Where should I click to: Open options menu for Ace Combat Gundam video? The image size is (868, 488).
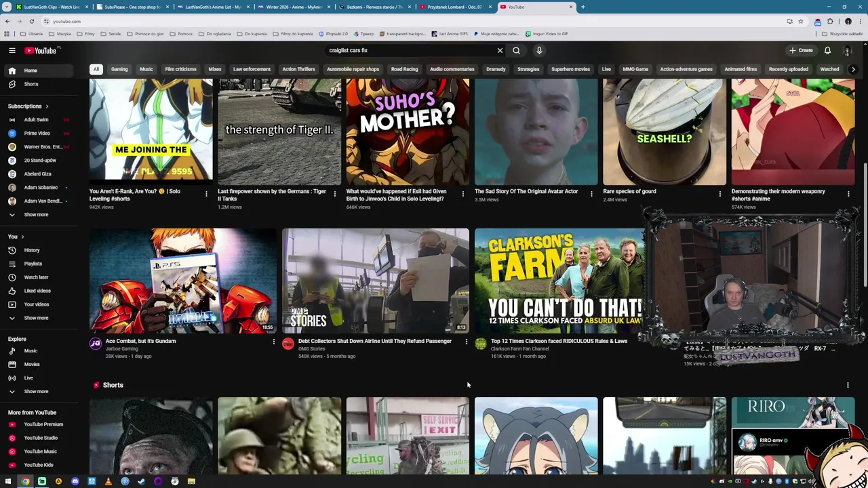274,342
